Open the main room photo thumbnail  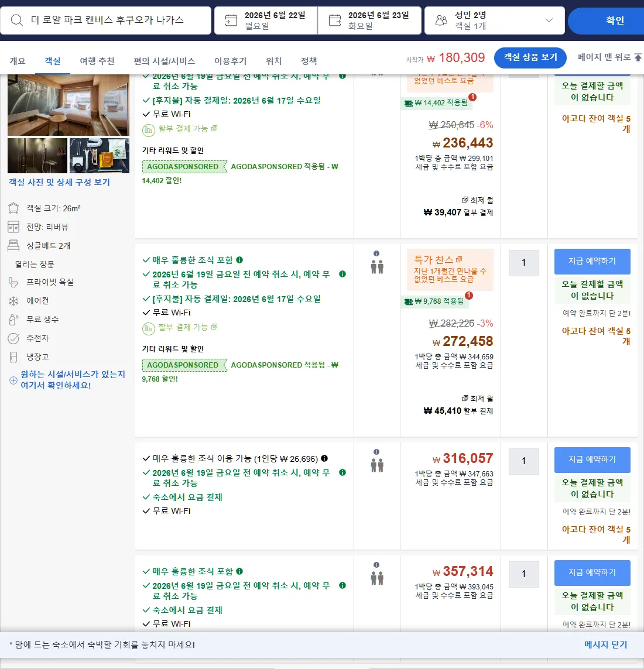coord(68,105)
